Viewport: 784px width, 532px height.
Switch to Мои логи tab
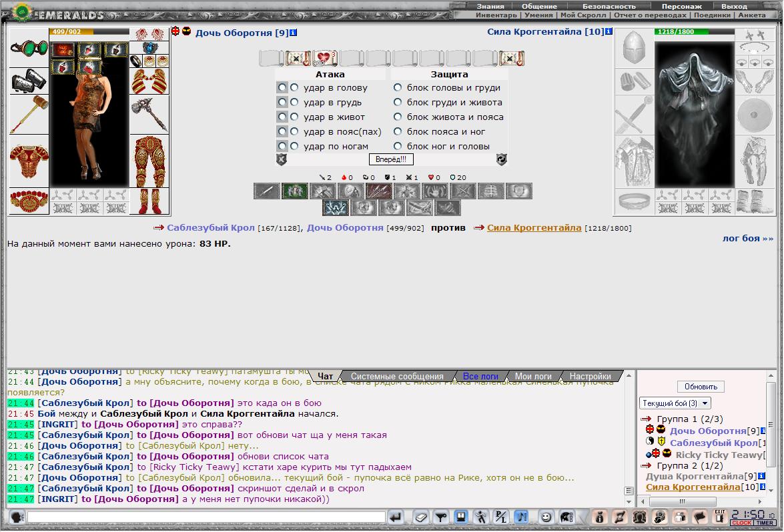533,376
